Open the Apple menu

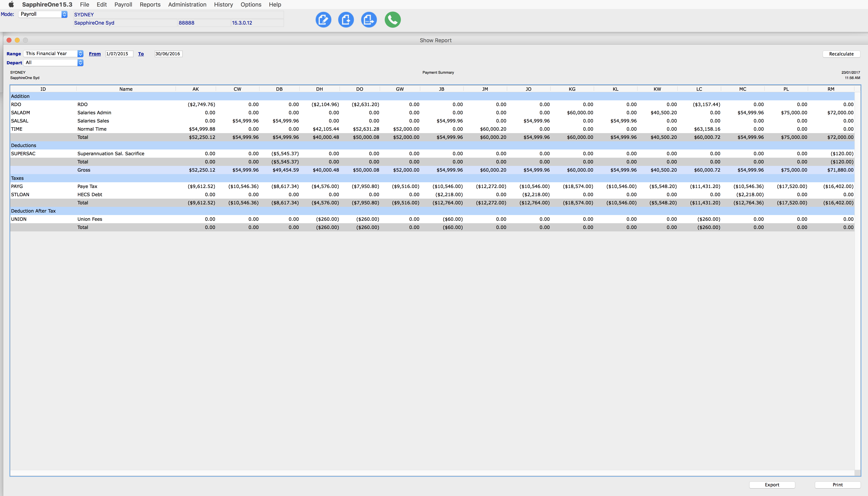click(11, 5)
